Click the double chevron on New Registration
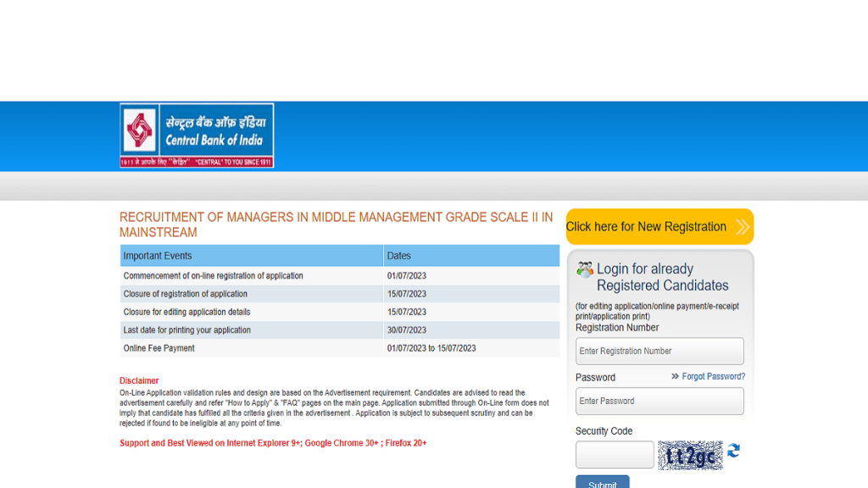Screen dimensions: 868x488 (x=743, y=227)
